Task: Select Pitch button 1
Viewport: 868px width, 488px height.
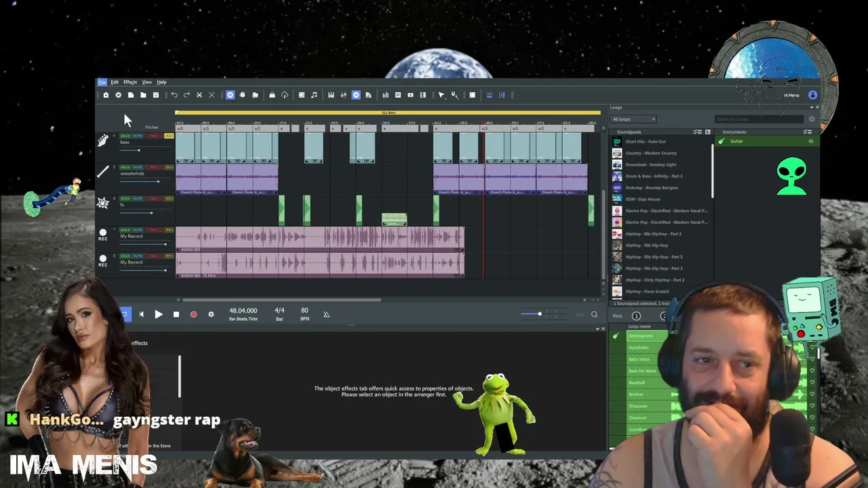Action: (x=636, y=316)
